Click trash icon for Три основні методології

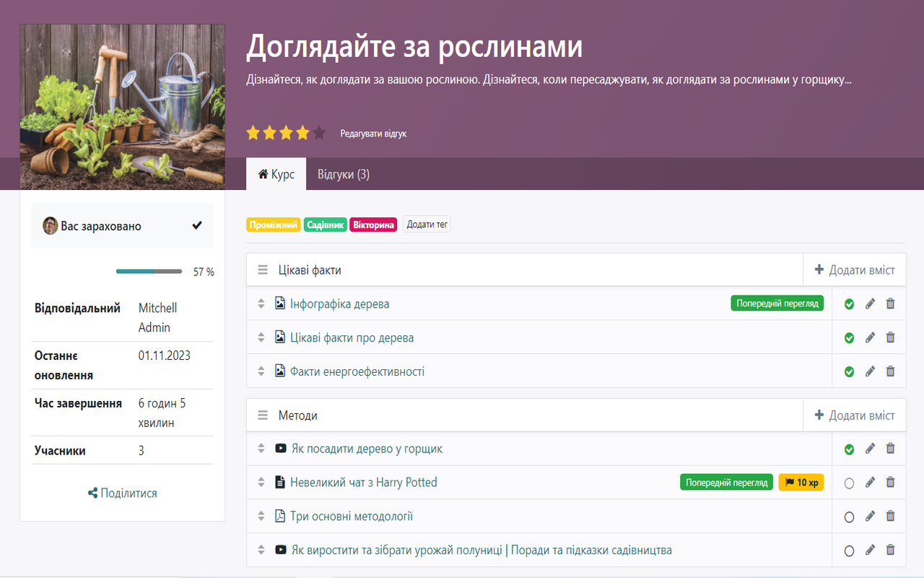pos(890,516)
